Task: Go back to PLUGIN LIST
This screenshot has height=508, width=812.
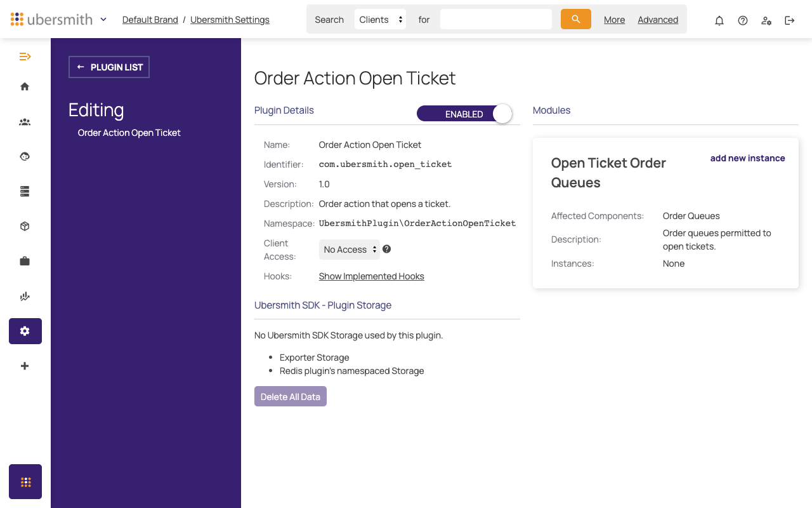Action: 109,67
